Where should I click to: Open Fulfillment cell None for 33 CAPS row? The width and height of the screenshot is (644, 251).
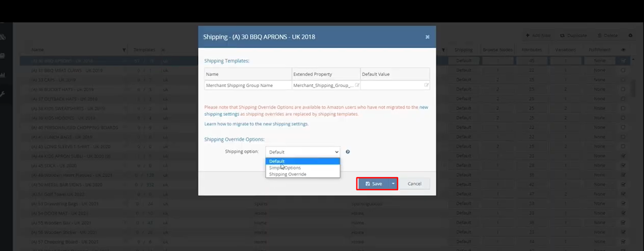tap(599, 80)
